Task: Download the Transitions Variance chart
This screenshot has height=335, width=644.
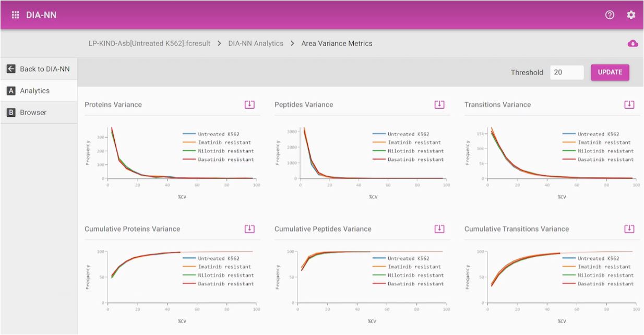Action: 629,104
